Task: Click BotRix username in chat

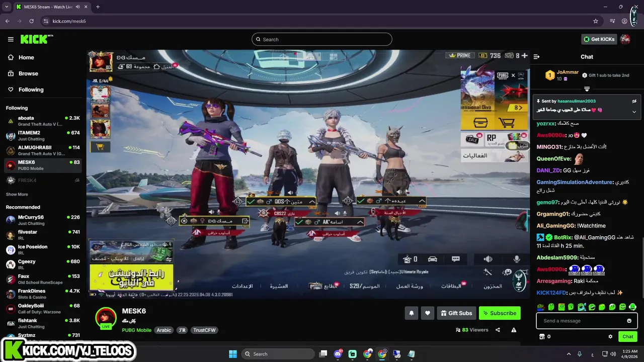Action: click(563, 237)
